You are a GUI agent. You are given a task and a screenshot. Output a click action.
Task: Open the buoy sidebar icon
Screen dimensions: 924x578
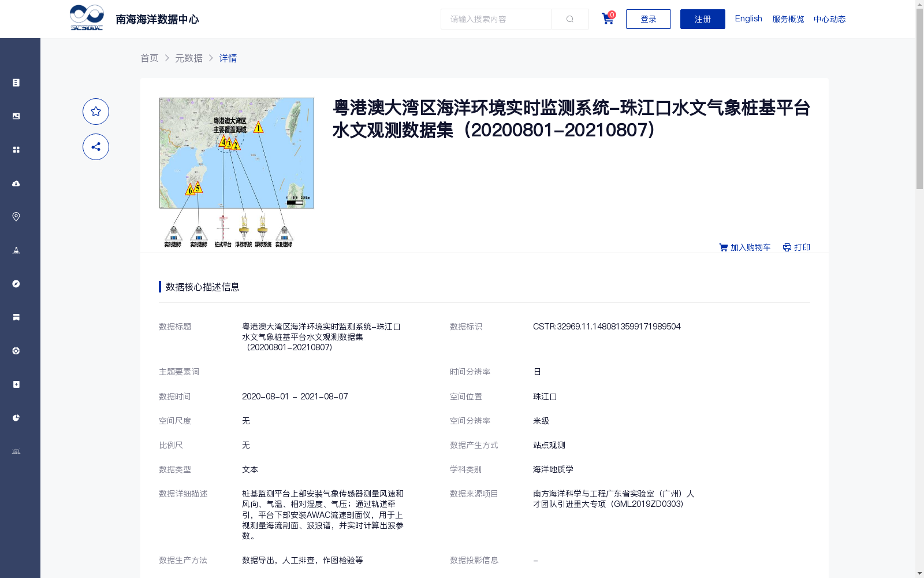(x=16, y=250)
